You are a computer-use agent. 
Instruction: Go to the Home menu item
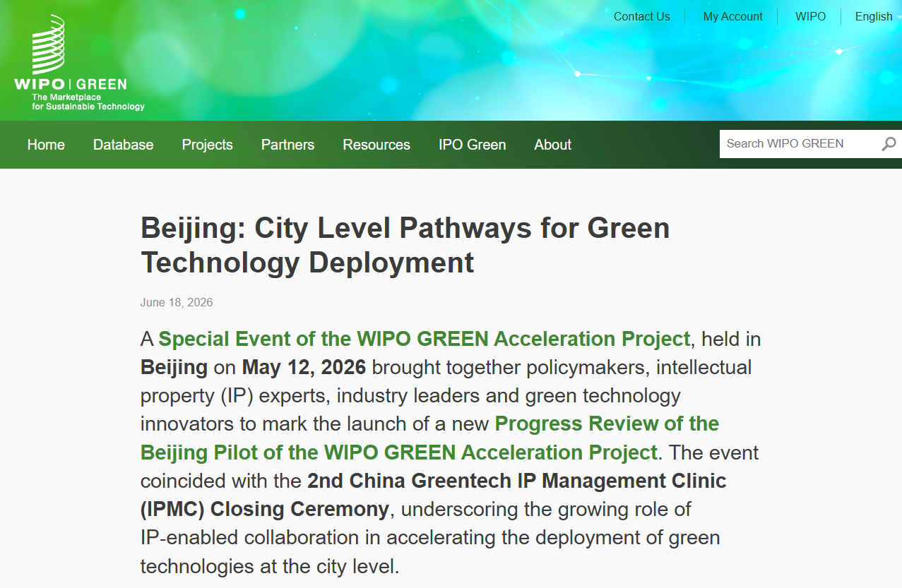[46, 145]
